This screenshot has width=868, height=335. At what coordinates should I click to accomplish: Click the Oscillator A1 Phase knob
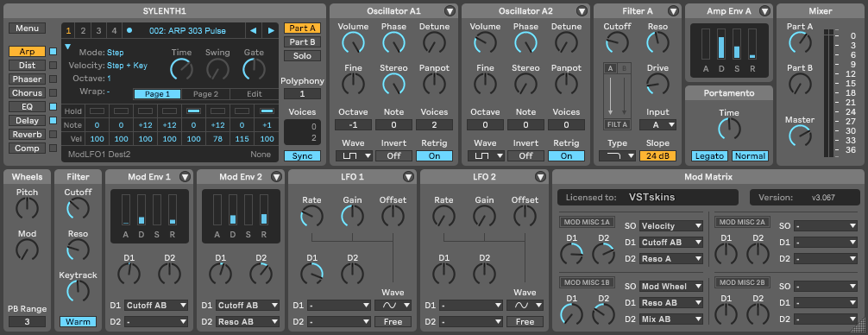(x=393, y=42)
